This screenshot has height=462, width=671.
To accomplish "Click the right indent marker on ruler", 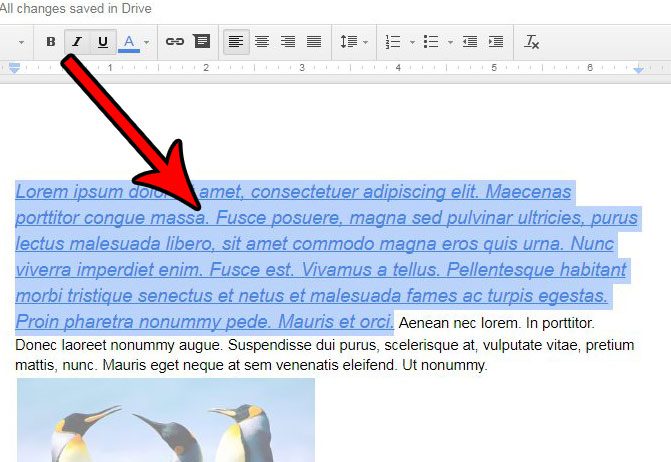I will pyautogui.click(x=639, y=69).
